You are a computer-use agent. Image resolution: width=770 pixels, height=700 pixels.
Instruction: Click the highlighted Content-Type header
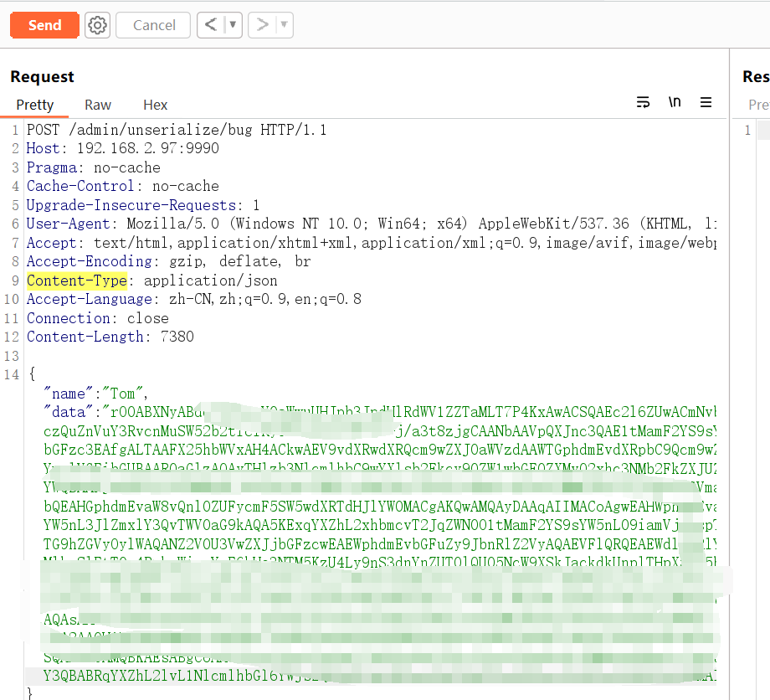(77, 281)
